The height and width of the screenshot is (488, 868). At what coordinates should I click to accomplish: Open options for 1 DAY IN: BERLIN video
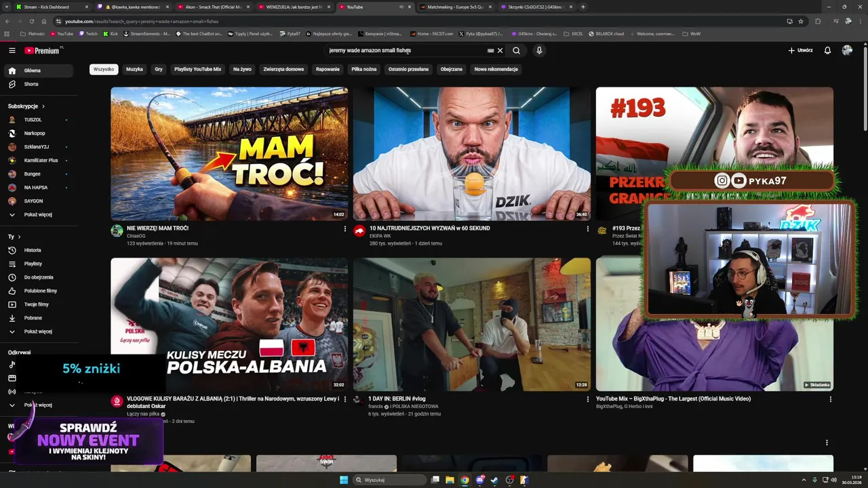(588, 399)
